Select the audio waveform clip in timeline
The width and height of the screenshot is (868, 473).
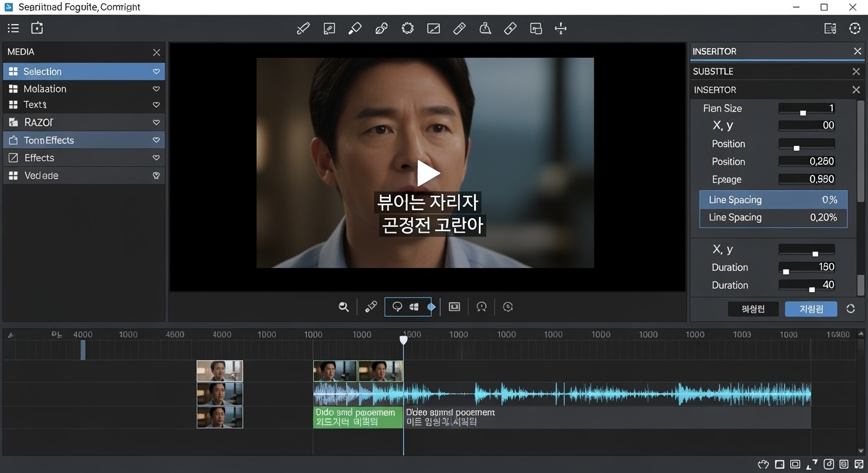pos(562,394)
